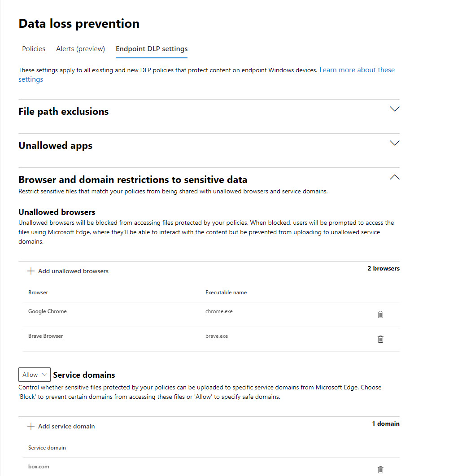Open the Alerts (preview) tab
The height and width of the screenshot is (476, 475).
pos(80,48)
